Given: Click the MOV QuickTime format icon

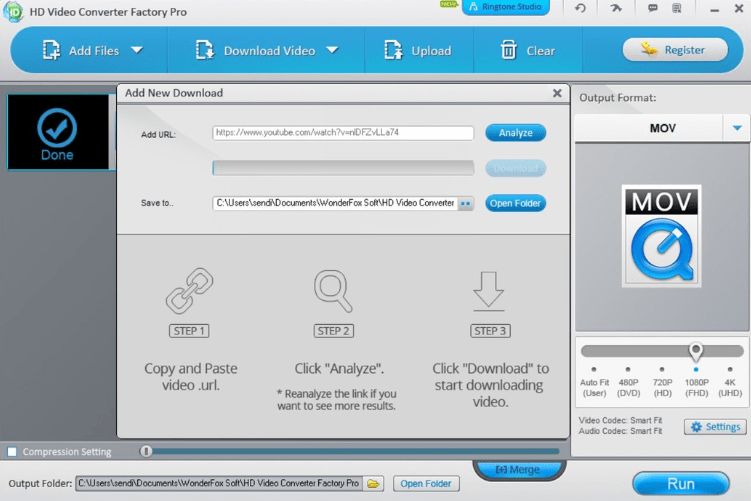Looking at the screenshot, I should coord(661,236).
